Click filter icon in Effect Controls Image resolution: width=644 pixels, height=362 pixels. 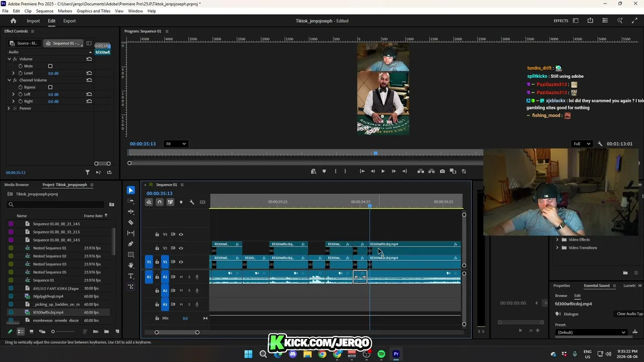click(88, 172)
